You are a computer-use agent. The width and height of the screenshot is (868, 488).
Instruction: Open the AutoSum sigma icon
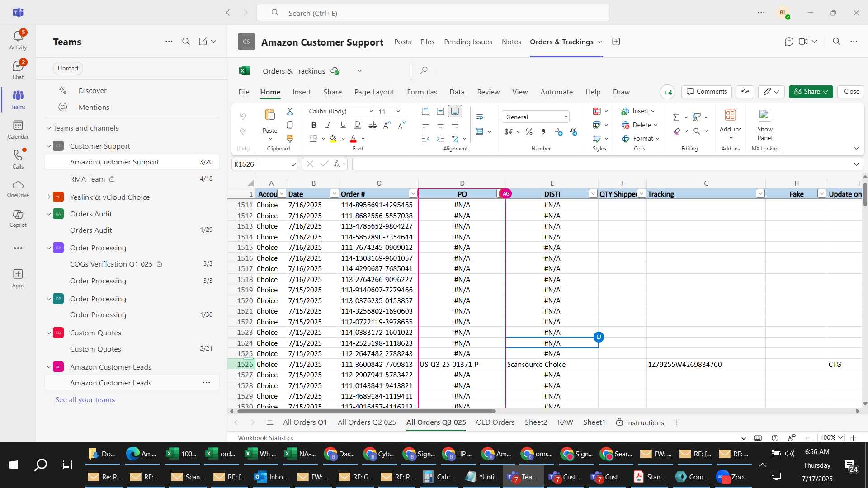click(x=676, y=117)
